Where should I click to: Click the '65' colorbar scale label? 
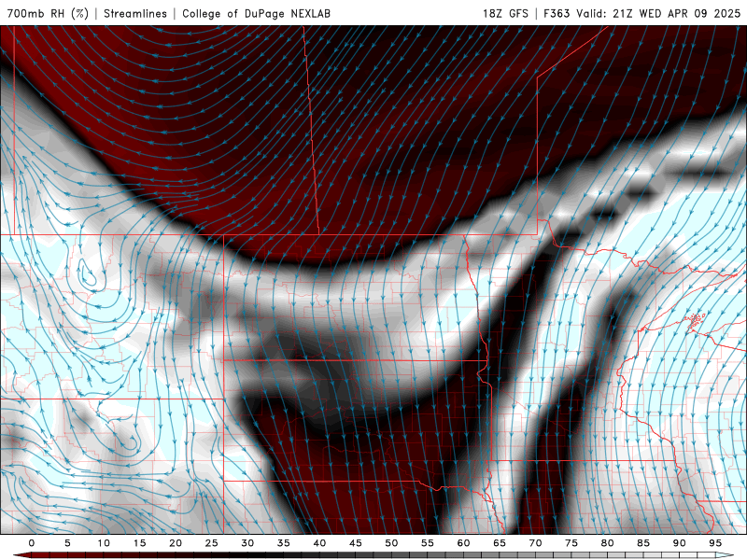point(500,543)
